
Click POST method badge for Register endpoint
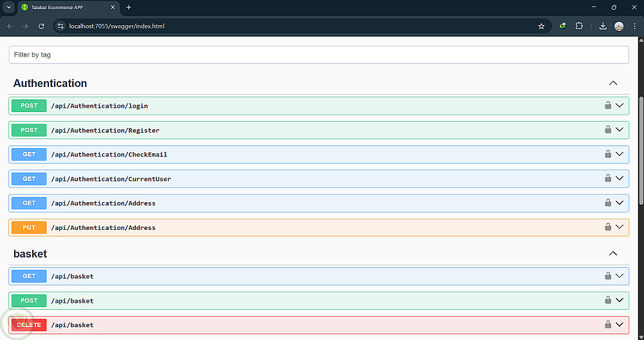(x=29, y=130)
